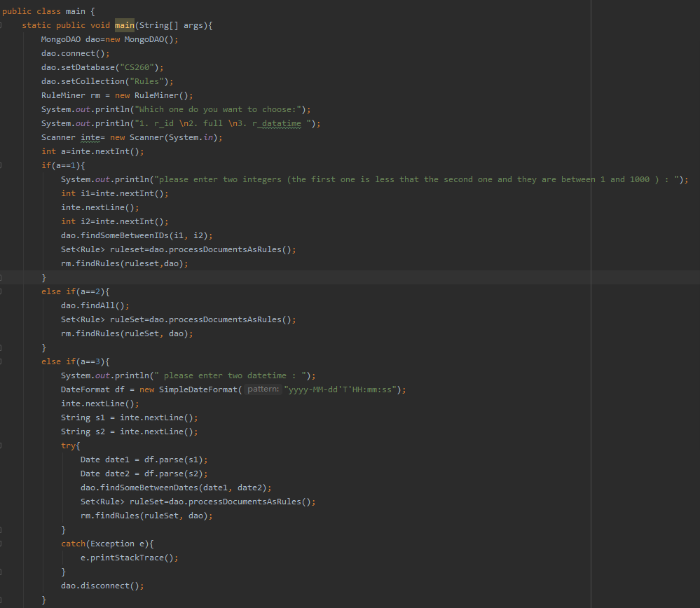Click the rm.findRules(ruleset,dao) call
The image size is (700, 608).
pyautogui.click(x=125, y=263)
